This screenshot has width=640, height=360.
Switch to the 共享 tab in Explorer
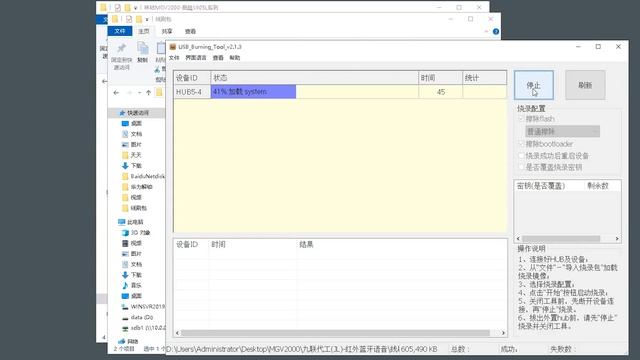point(167,31)
